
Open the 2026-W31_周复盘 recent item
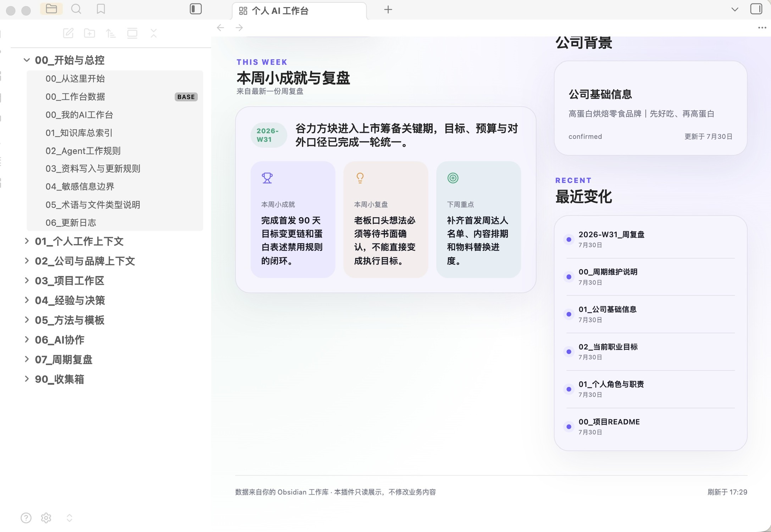click(650, 239)
